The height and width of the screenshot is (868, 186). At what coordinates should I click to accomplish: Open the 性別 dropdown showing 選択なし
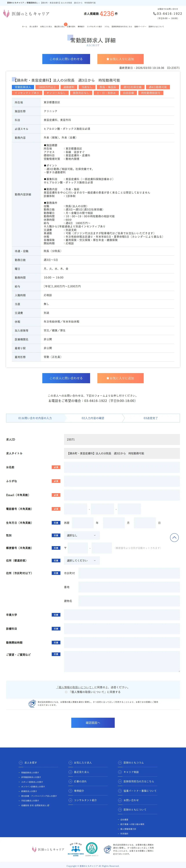pyautogui.click(x=82, y=535)
